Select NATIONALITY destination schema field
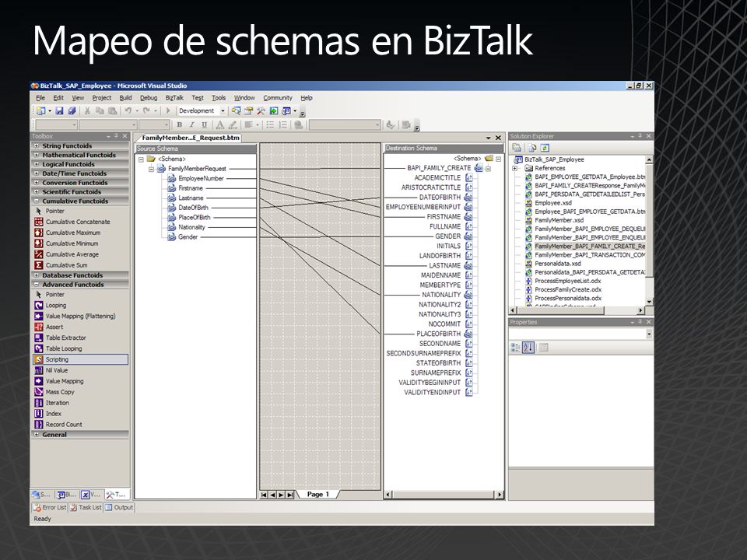The width and height of the screenshot is (747, 560). 441,295
